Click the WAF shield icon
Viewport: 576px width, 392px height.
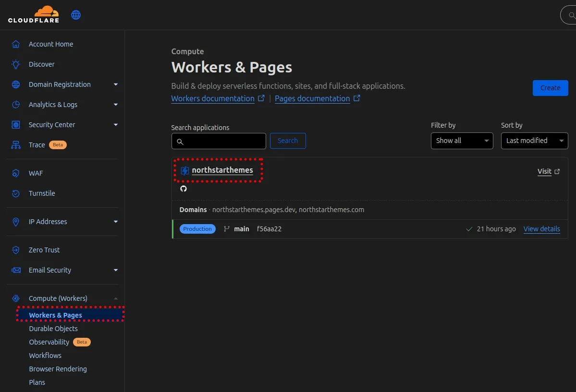tap(16, 173)
